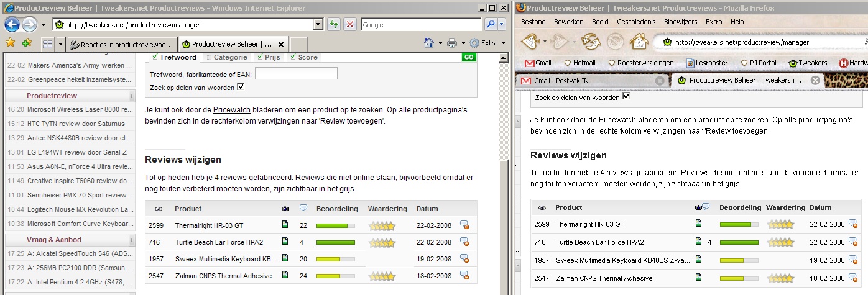868x295 pixels.
Task: Uncheck 'Zoek op delen van woorden' in Firefox
Action: coord(626,97)
